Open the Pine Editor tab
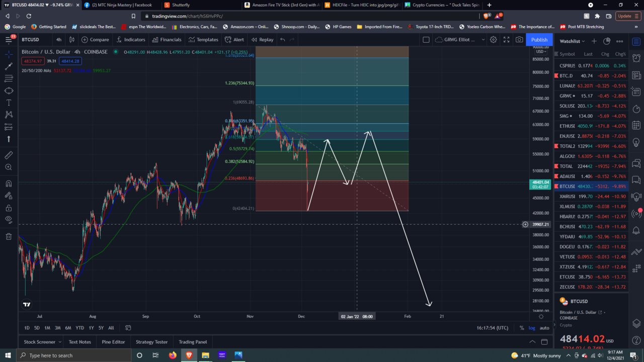This screenshot has height=362, width=644. point(113,342)
